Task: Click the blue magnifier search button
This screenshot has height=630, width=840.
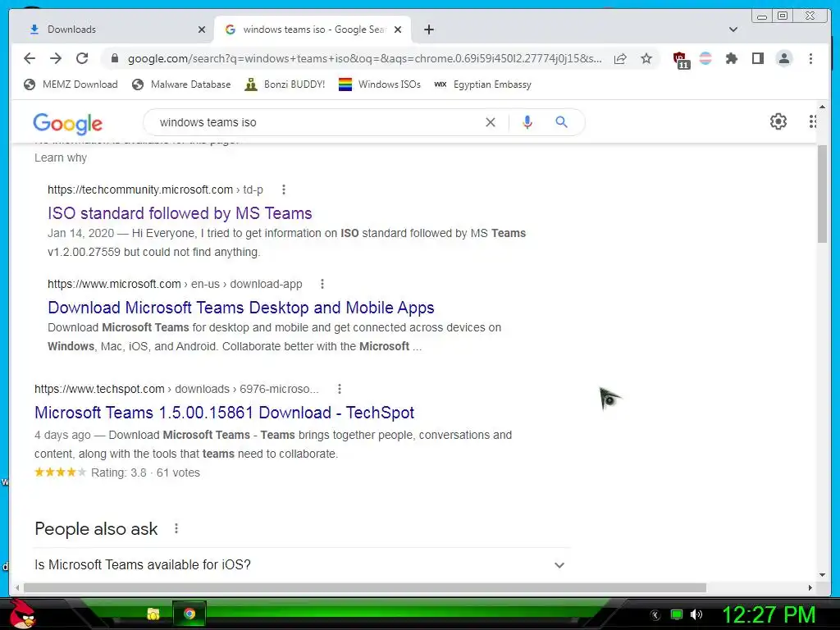Action: tap(561, 122)
